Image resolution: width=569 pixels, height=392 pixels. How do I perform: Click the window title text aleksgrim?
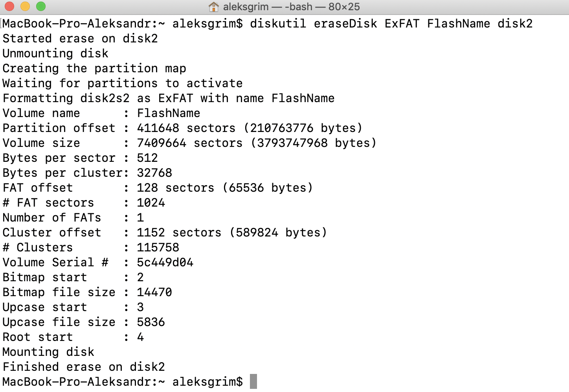tap(246, 7)
